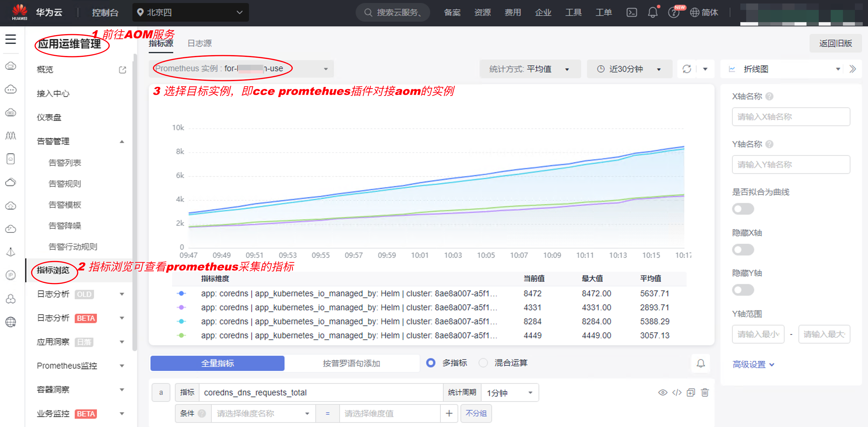Click the hamburger menu icon

pos(10,39)
